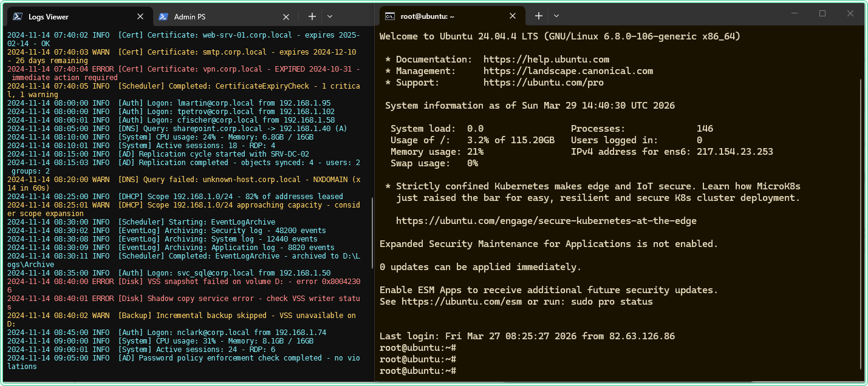
Task: Click the Security log - 48200 events line
Action: 166,231
